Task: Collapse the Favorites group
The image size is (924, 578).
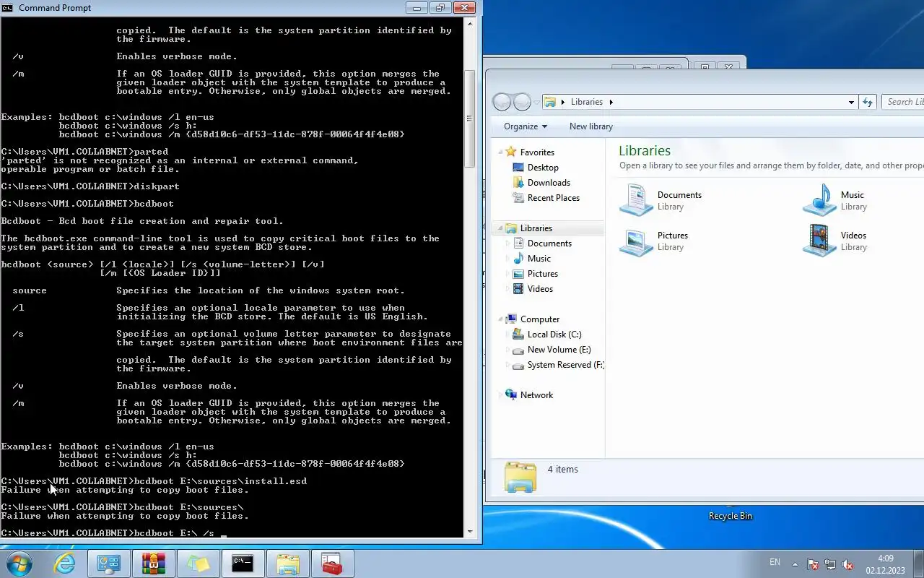Action: 500,152
